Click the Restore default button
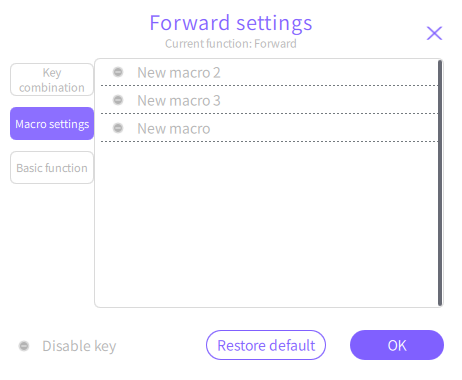The width and height of the screenshot is (462, 380). 266,345
